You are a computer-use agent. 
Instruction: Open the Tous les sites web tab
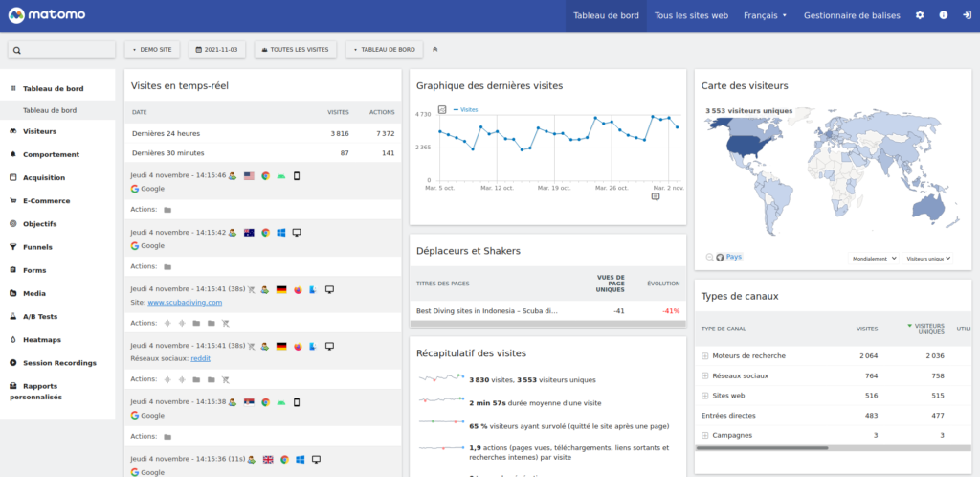[691, 15]
